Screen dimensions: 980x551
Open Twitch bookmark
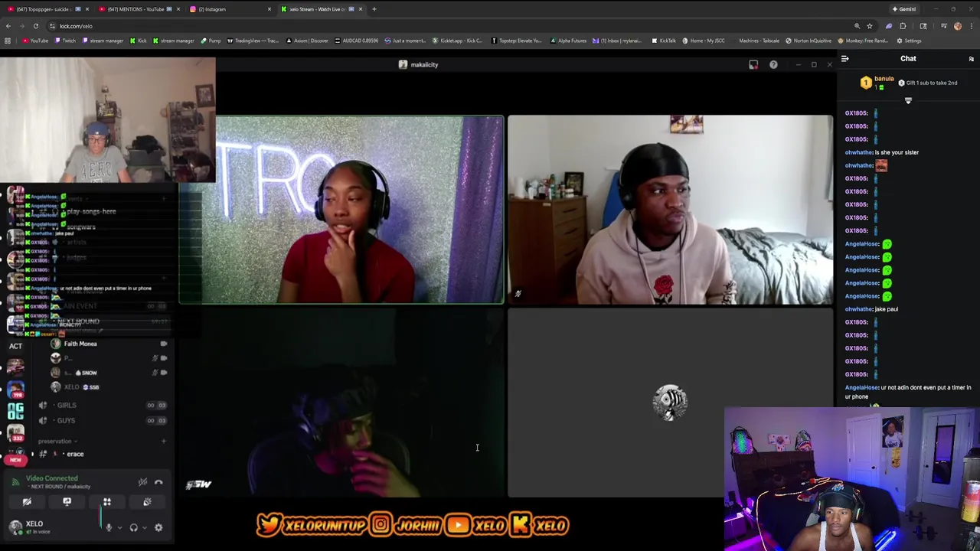tap(66, 41)
